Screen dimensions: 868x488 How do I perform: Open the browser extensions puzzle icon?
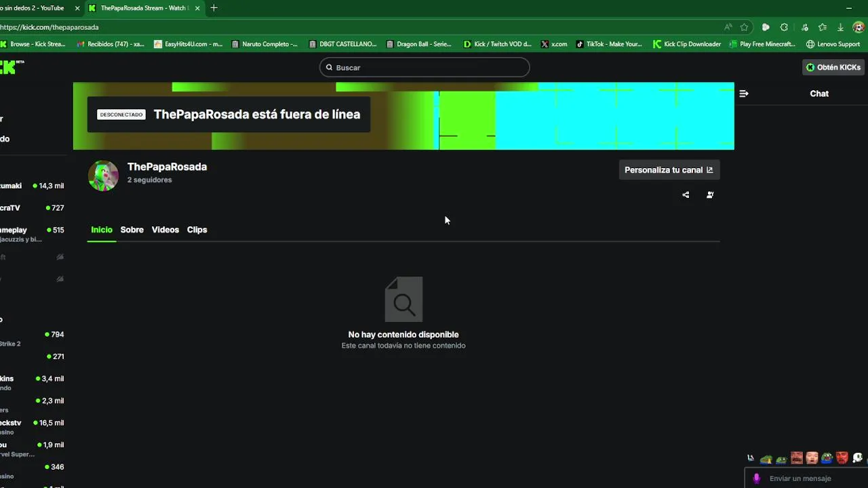784,27
